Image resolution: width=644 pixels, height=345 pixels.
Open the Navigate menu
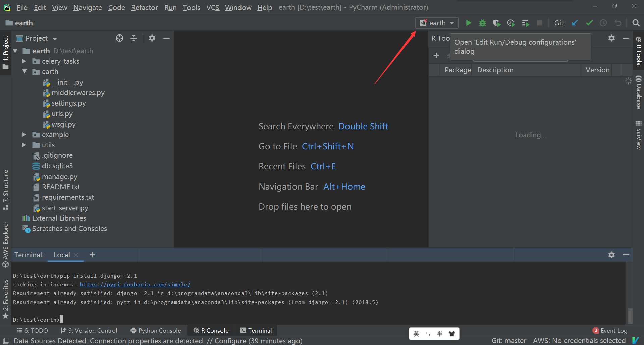88,7
